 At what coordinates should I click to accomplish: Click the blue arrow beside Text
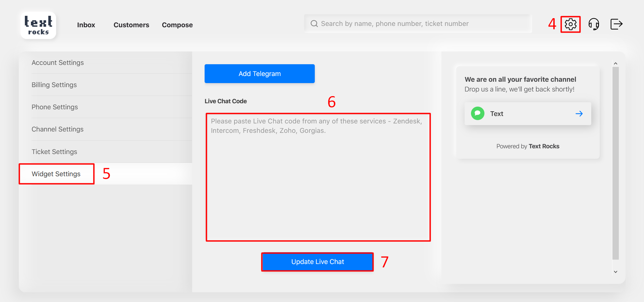click(579, 114)
